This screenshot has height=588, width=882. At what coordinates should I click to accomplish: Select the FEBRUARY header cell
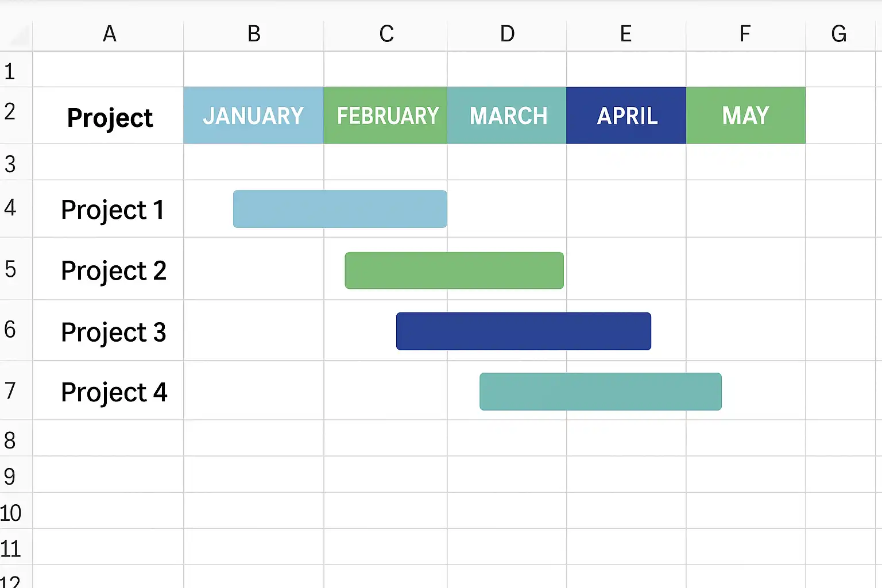pyautogui.click(x=385, y=115)
